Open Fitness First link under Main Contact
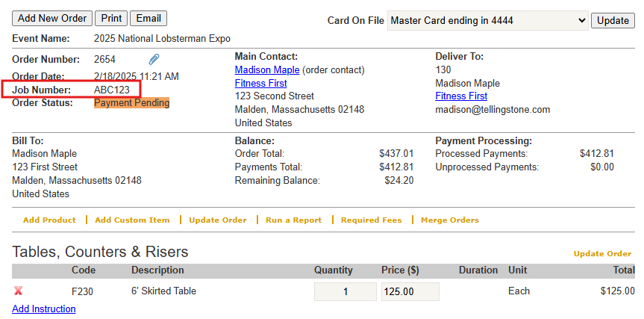The height and width of the screenshot is (319, 644). pyautogui.click(x=260, y=83)
